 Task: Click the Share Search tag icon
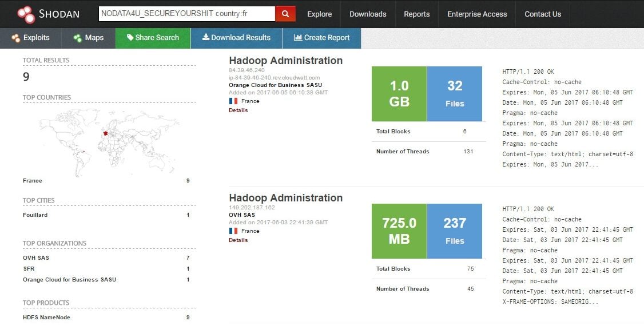(130, 37)
